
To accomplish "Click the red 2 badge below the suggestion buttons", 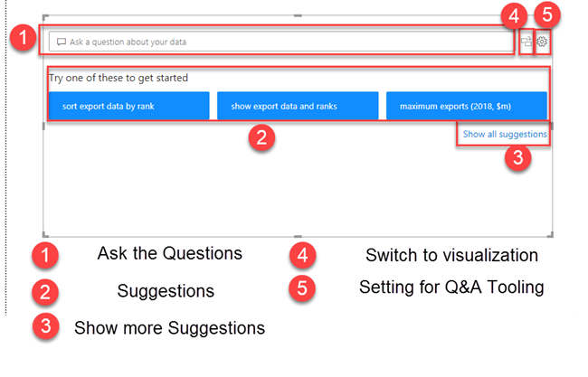I will (x=261, y=138).
